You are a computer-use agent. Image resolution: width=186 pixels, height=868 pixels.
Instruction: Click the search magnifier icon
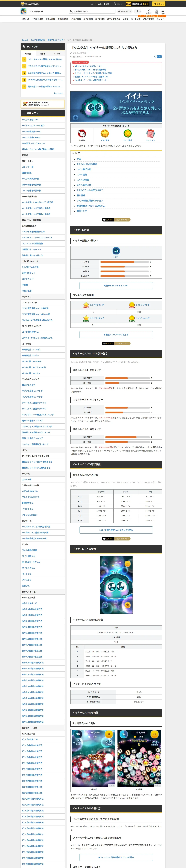point(72,11)
